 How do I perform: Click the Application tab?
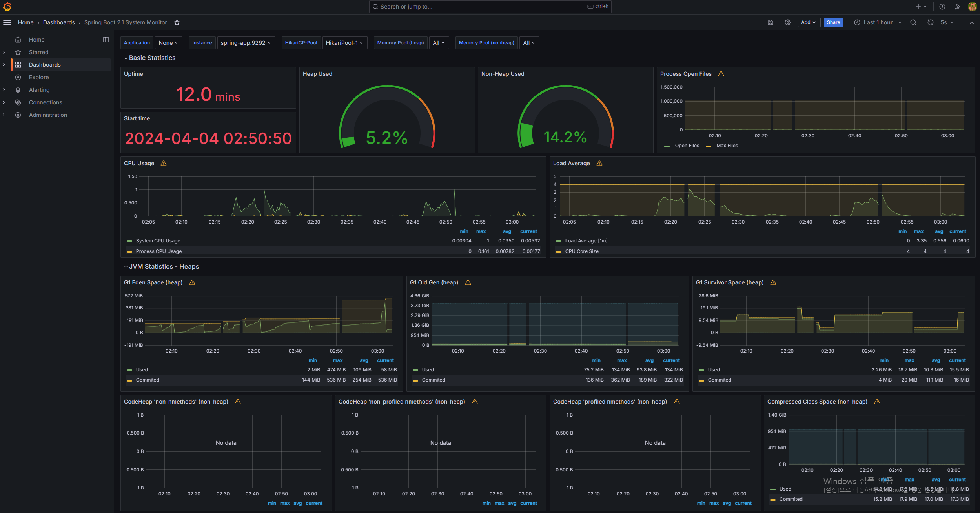coord(137,42)
